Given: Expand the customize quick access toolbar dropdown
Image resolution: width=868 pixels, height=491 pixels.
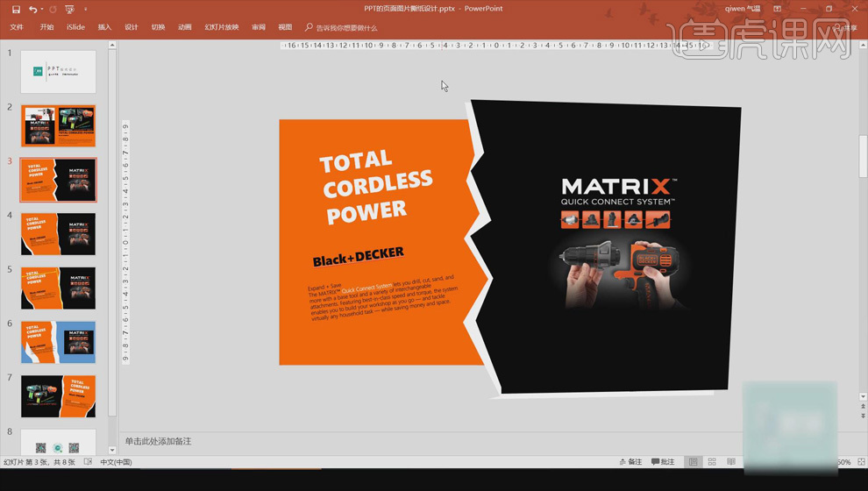Looking at the screenshot, I should [85, 10].
